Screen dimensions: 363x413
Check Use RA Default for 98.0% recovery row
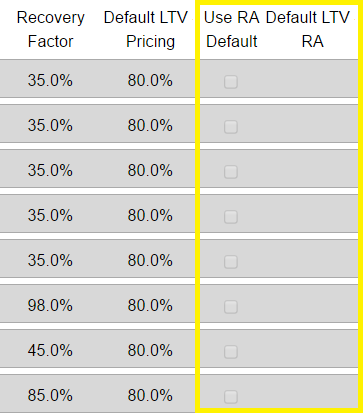[x=231, y=307]
